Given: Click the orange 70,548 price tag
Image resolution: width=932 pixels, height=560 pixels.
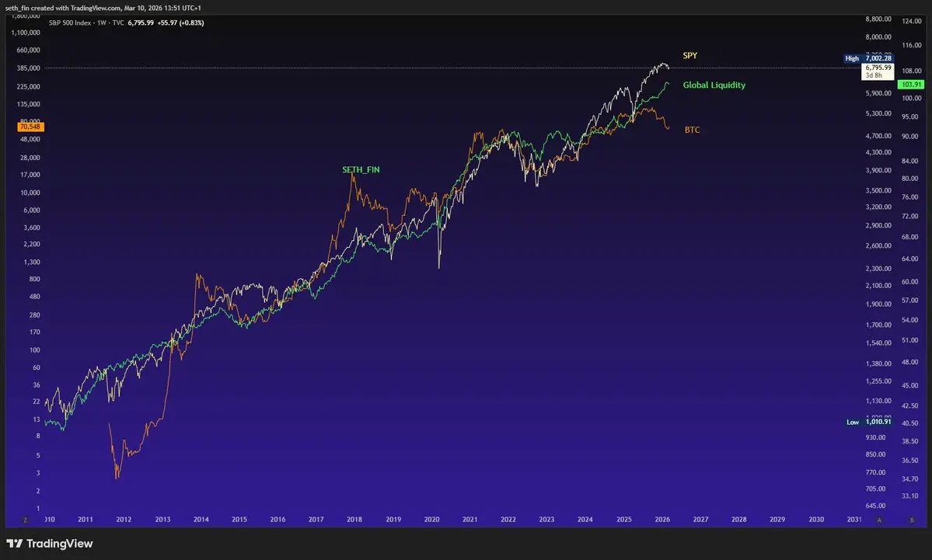Looking at the screenshot, I should click(30, 127).
